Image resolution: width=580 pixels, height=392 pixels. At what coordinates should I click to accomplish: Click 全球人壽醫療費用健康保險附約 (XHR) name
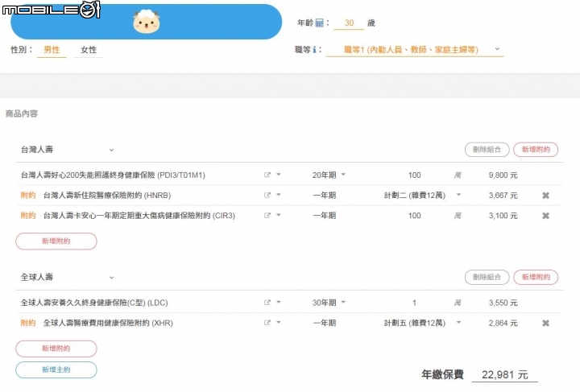pyautogui.click(x=108, y=324)
